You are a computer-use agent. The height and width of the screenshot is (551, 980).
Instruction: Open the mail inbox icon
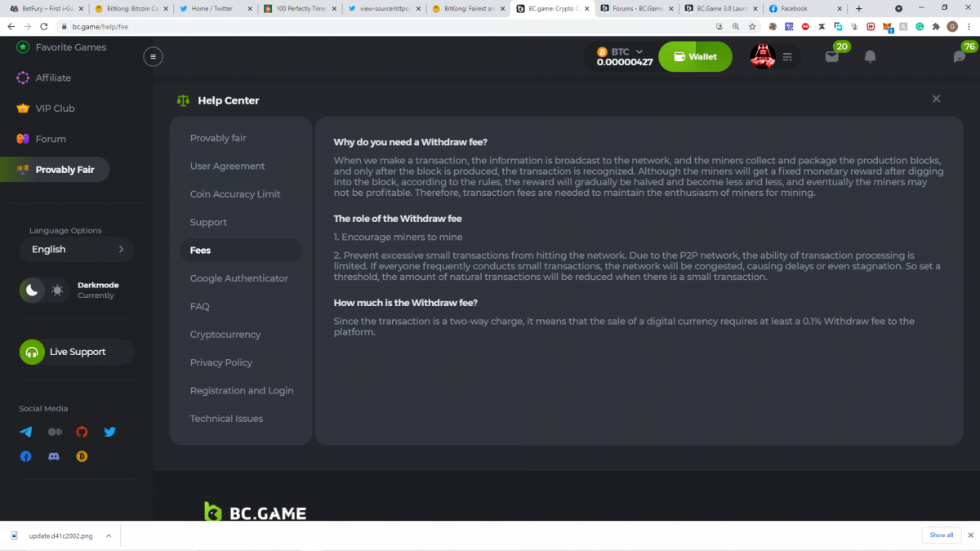click(831, 56)
